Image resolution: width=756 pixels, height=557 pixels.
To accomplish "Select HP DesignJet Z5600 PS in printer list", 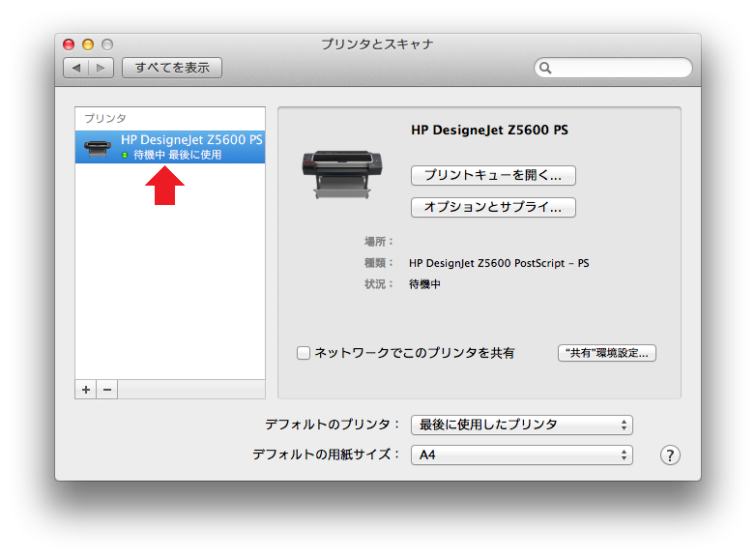I will (170, 147).
